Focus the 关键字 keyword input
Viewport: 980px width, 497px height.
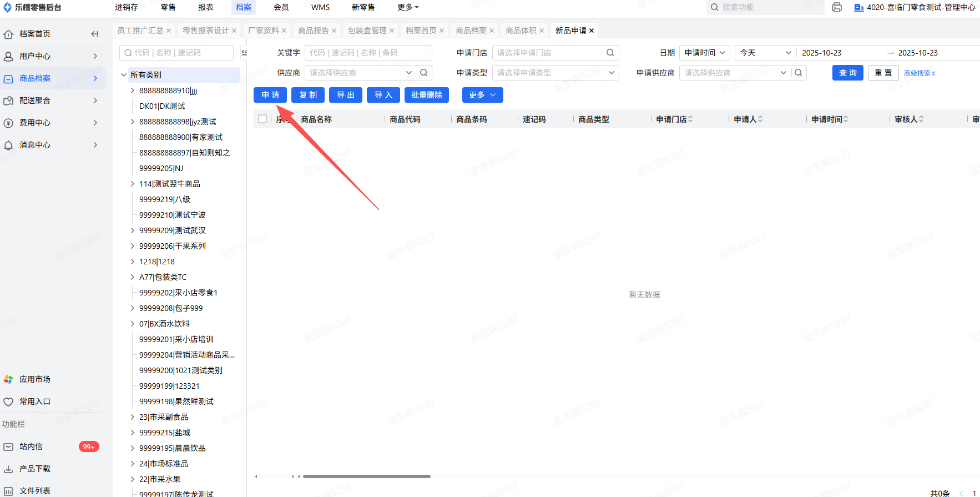click(368, 53)
